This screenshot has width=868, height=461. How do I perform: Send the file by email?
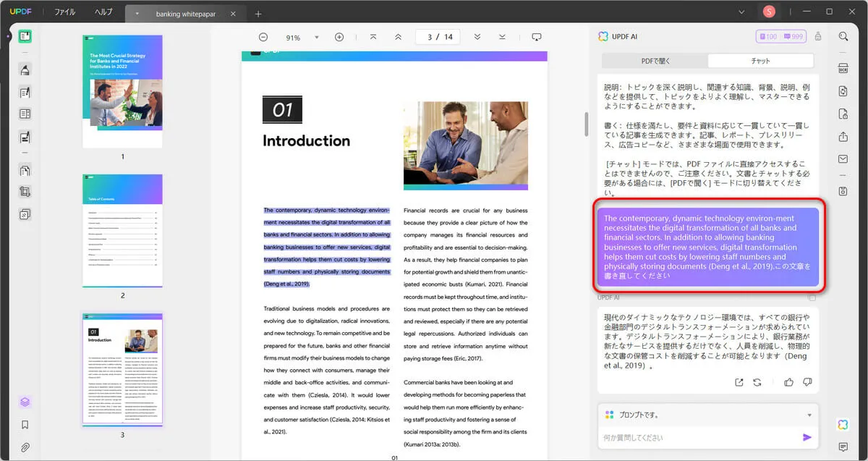(843, 158)
